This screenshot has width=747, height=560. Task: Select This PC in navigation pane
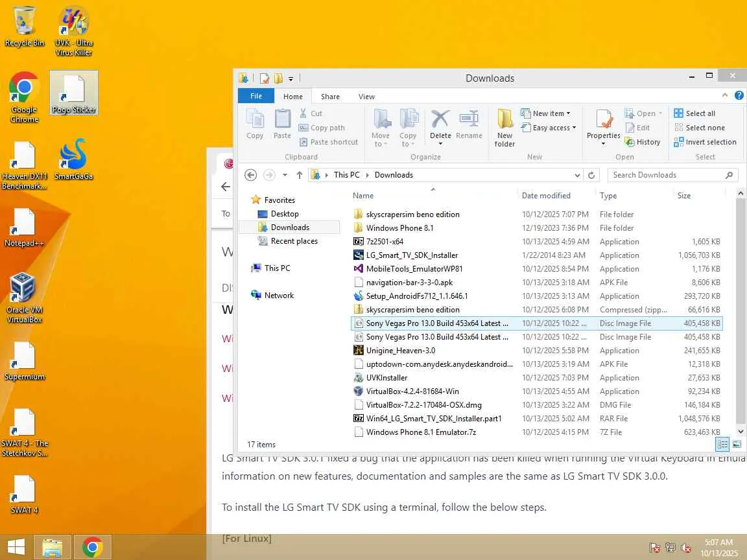point(277,268)
